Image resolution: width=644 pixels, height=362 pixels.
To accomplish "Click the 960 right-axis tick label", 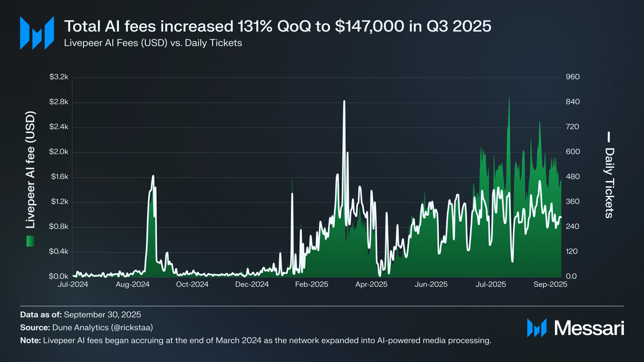I will (x=572, y=77).
